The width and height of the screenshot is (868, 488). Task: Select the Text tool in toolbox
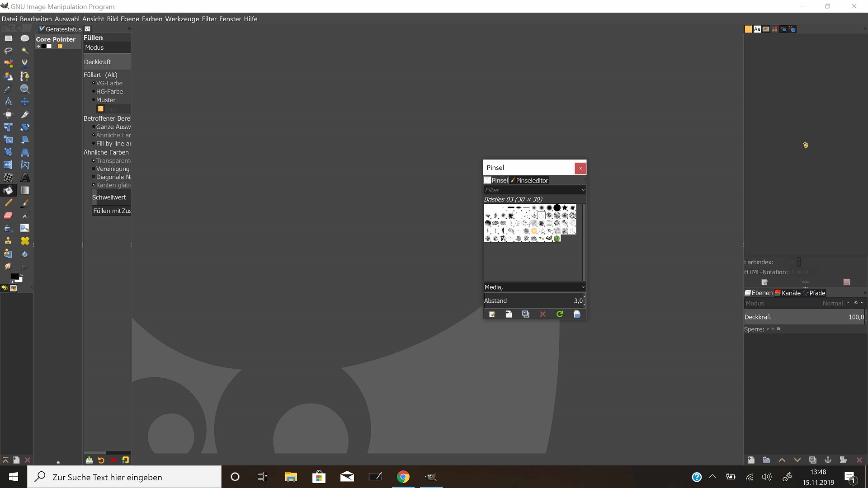pos(25,178)
